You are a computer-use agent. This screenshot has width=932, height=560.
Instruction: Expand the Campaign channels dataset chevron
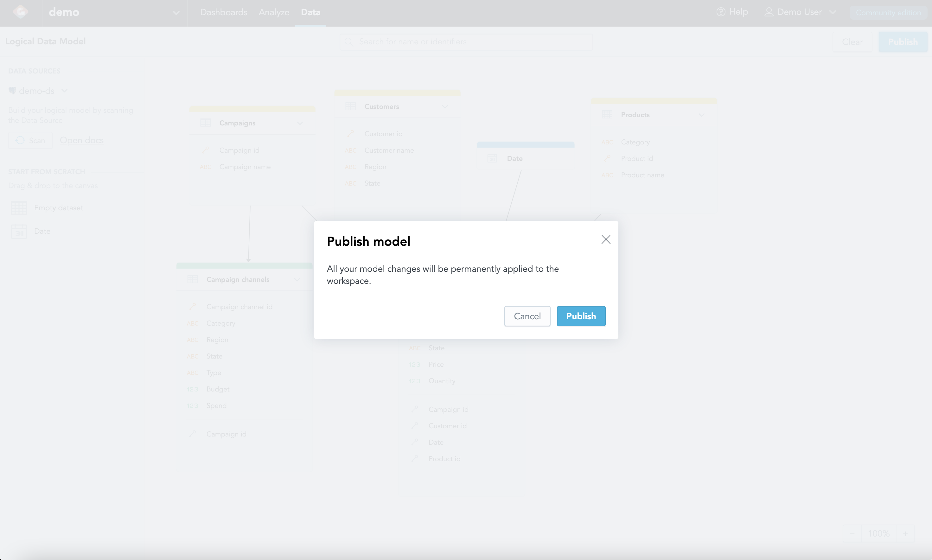[x=297, y=280]
